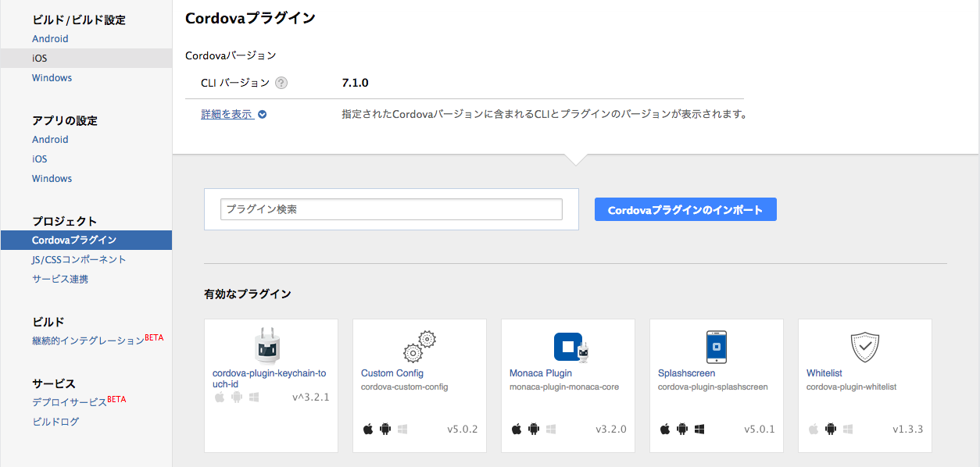Click the cordova-plugin-splashscreen package name
The image size is (980, 467).
pos(713,387)
